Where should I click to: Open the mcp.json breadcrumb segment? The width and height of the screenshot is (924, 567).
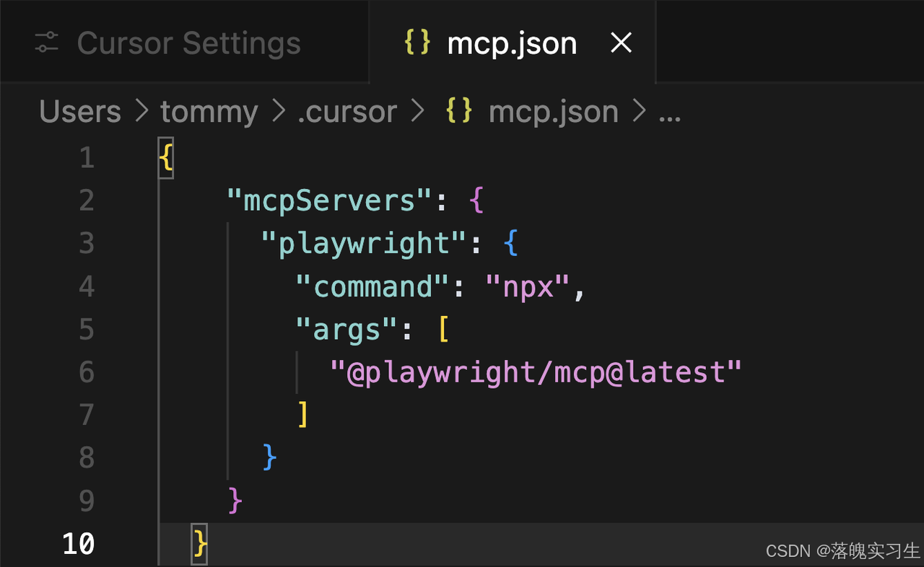[553, 113]
